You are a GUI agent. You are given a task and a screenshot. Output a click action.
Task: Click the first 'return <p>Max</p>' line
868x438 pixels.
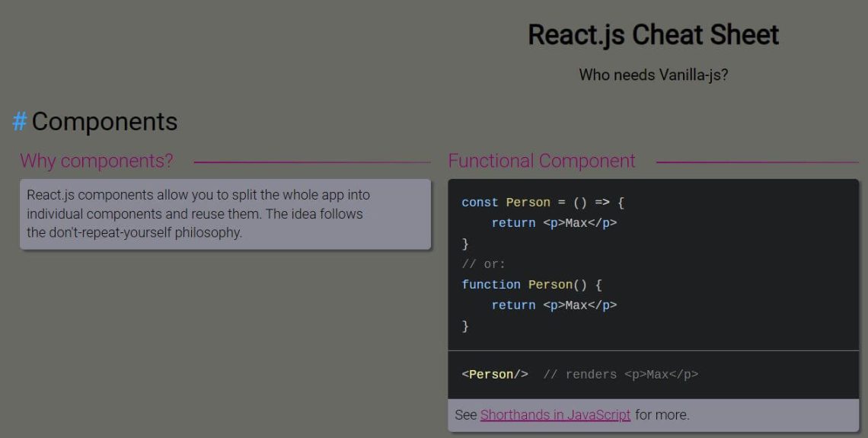pos(554,223)
